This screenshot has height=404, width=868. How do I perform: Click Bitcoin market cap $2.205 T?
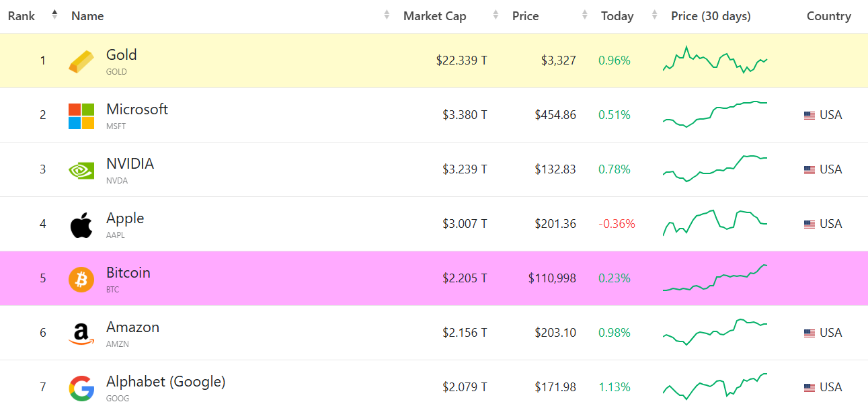pos(465,278)
